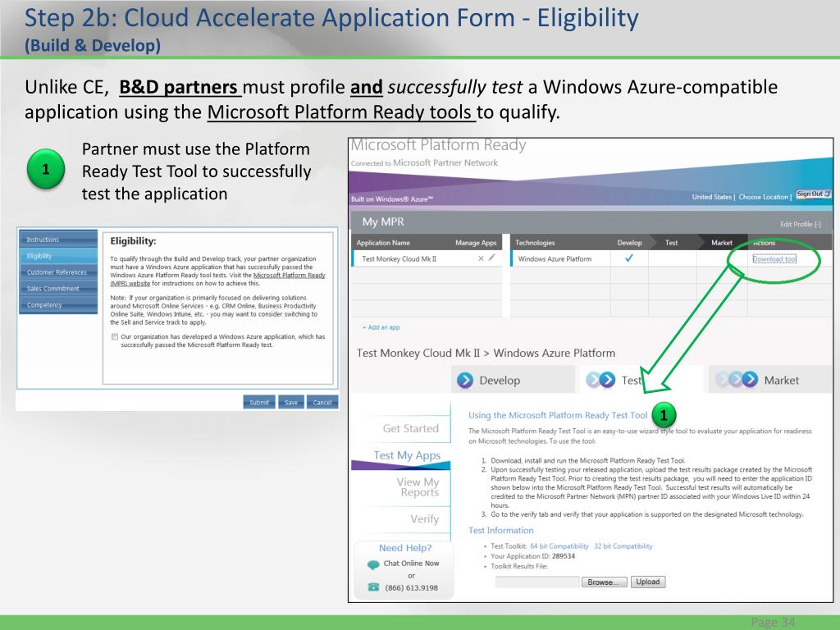Check the Azure application passed test checkbox
840x630 pixels.
[x=115, y=337]
